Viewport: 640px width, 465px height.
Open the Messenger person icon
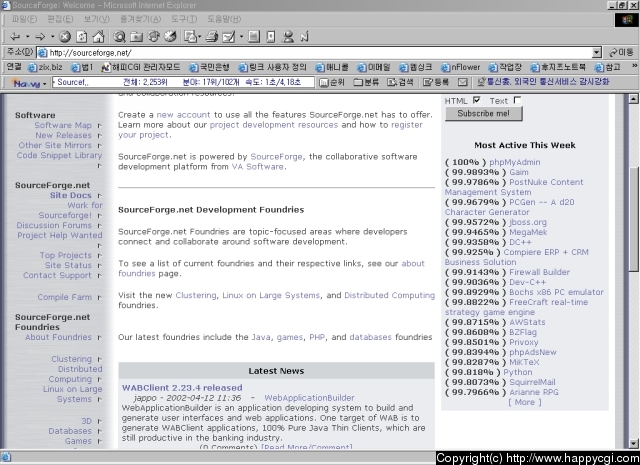coord(288,37)
